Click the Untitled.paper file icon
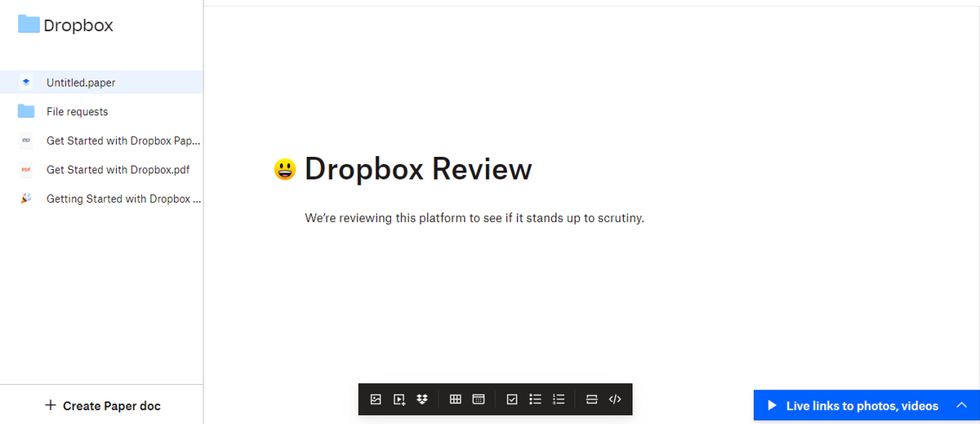This screenshot has width=980, height=424. 26,83
